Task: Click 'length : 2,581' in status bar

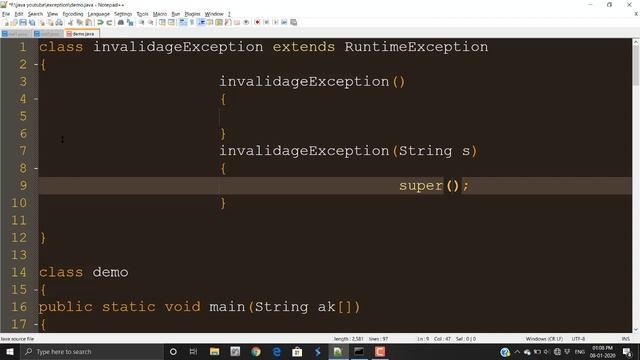Action: [x=349, y=339]
